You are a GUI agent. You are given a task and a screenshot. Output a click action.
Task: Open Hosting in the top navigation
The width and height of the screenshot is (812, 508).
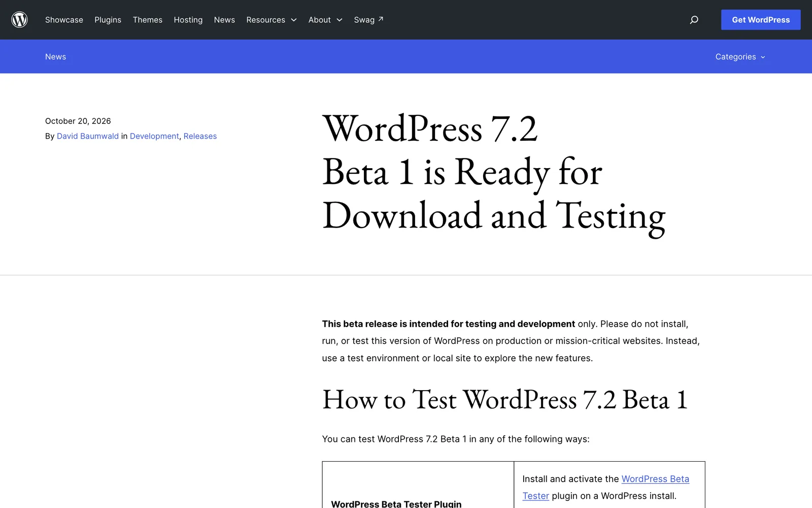pos(188,20)
